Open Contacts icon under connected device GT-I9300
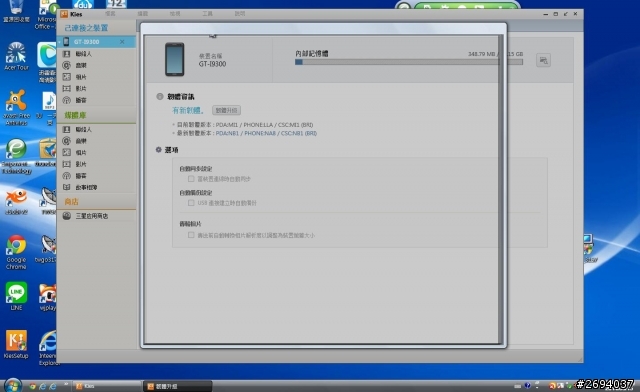This screenshot has height=392, width=640. click(67, 53)
